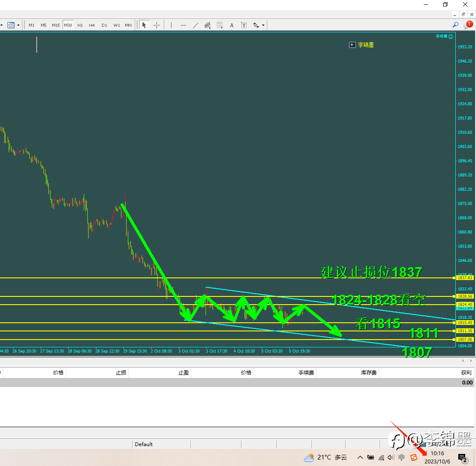476x466 pixels.
Task: Open the search magnifier icon
Action: (455, 25)
